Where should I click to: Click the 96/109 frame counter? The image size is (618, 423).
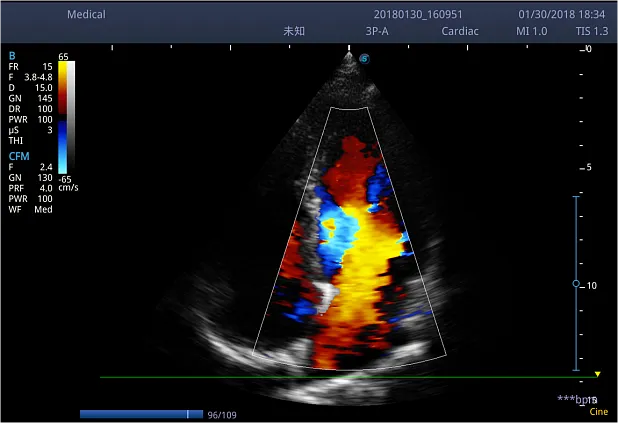(222, 414)
